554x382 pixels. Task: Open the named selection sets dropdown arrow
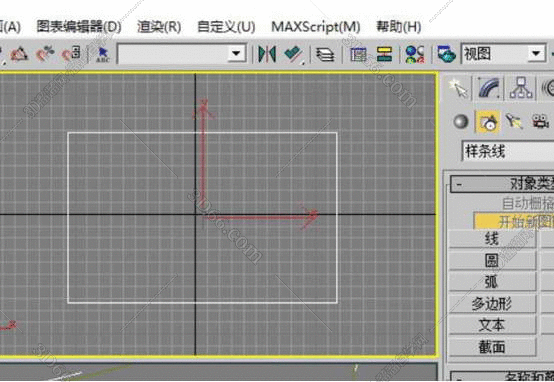tap(236, 54)
